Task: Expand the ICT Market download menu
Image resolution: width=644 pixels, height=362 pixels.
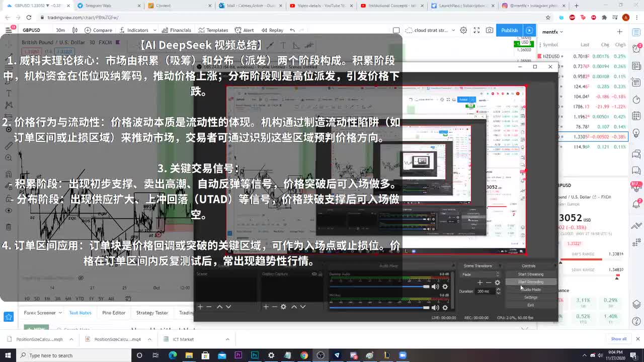Action: pos(227,339)
